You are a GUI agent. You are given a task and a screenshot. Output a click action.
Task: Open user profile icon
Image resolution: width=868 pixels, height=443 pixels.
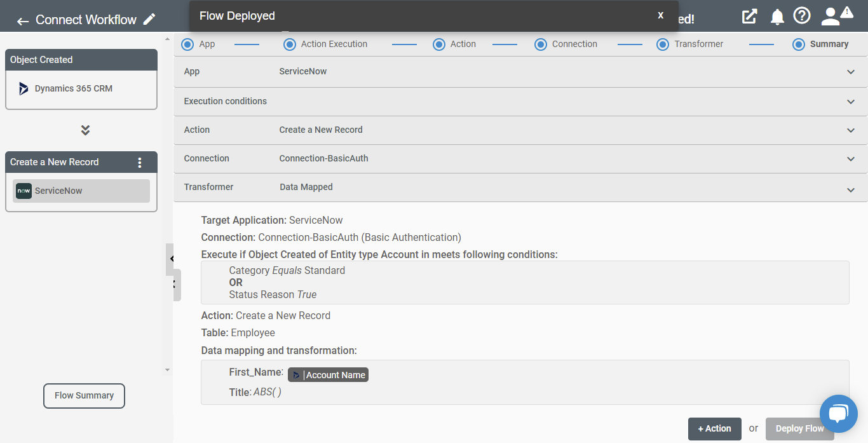(831, 17)
